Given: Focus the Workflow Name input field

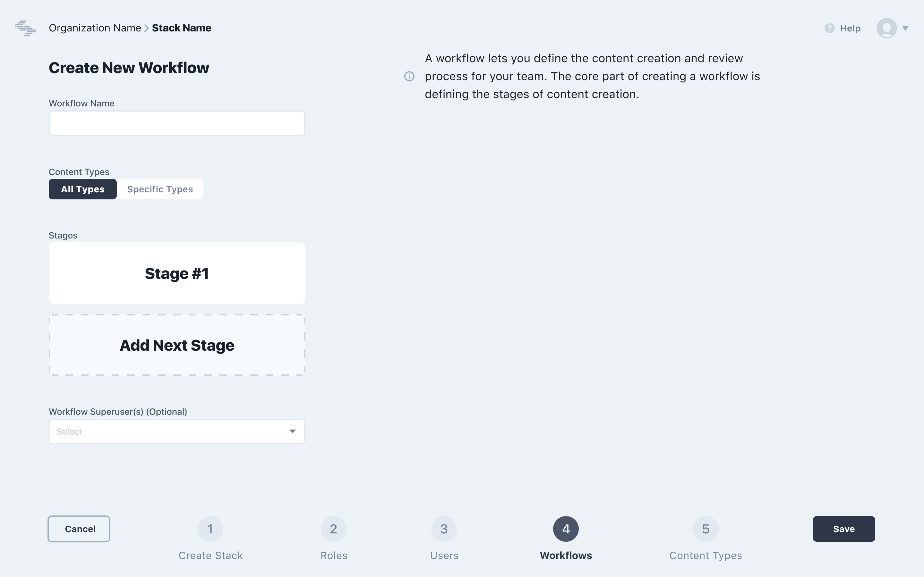Looking at the screenshot, I should click(177, 123).
